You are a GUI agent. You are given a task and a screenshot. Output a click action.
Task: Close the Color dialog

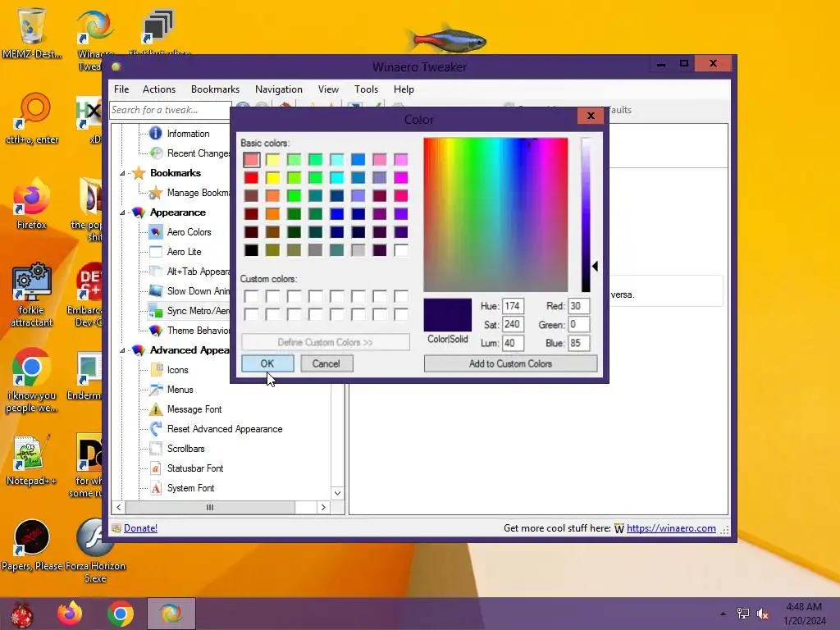591,115
